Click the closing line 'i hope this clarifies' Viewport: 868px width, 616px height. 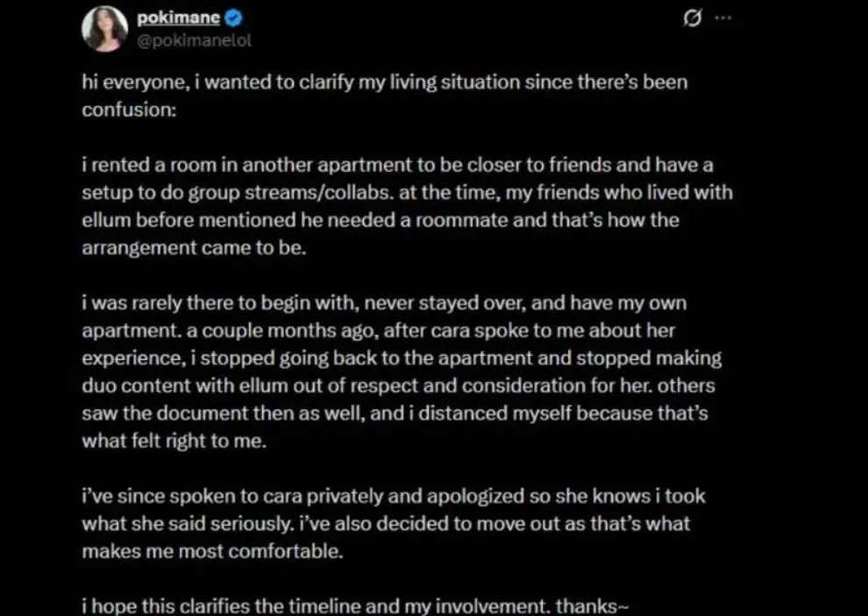pyautogui.click(x=355, y=605)
